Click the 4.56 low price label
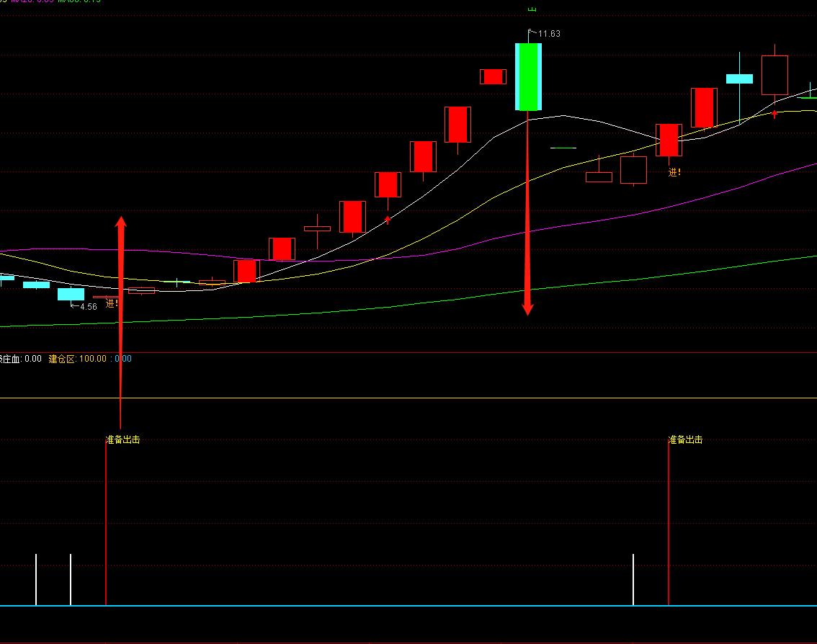This screenshot has height=644, width=817. (88, 307)
